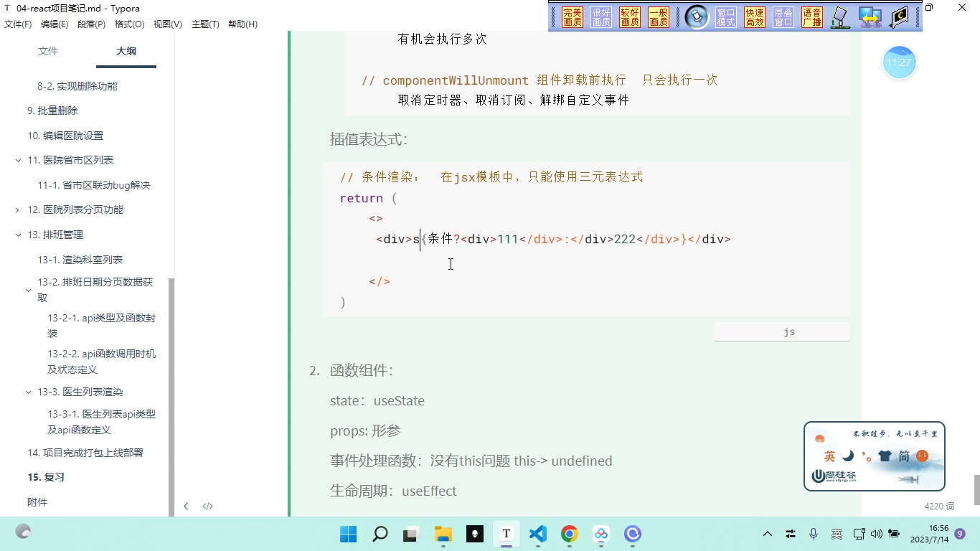
Task: Click the microphone icon in system tray
Action: [814, 534]
